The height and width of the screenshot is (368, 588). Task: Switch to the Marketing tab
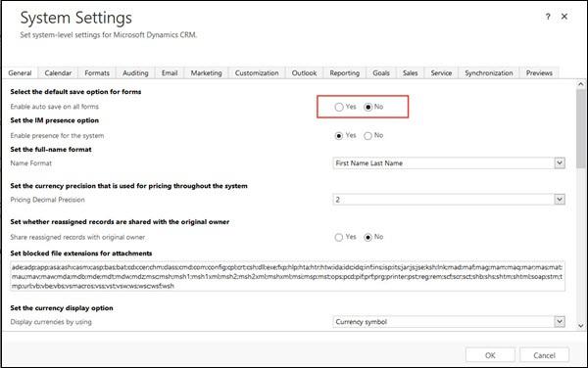(206, 73)
